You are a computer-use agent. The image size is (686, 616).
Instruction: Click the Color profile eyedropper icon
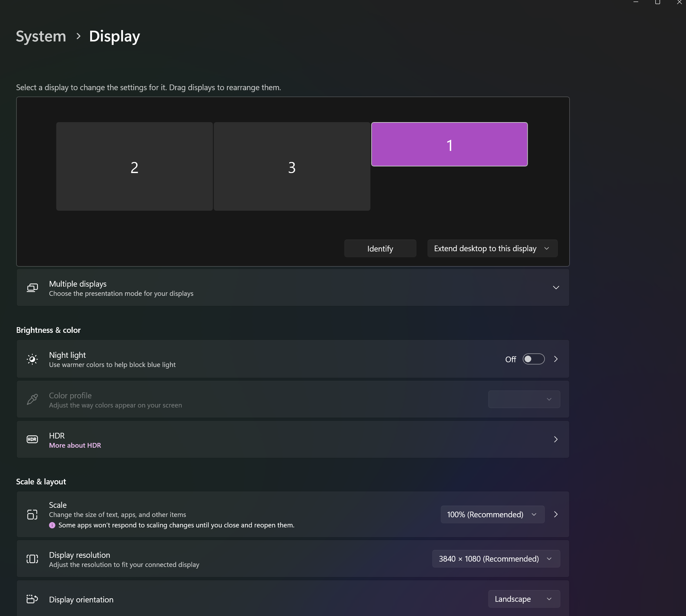tap(32, 399)
